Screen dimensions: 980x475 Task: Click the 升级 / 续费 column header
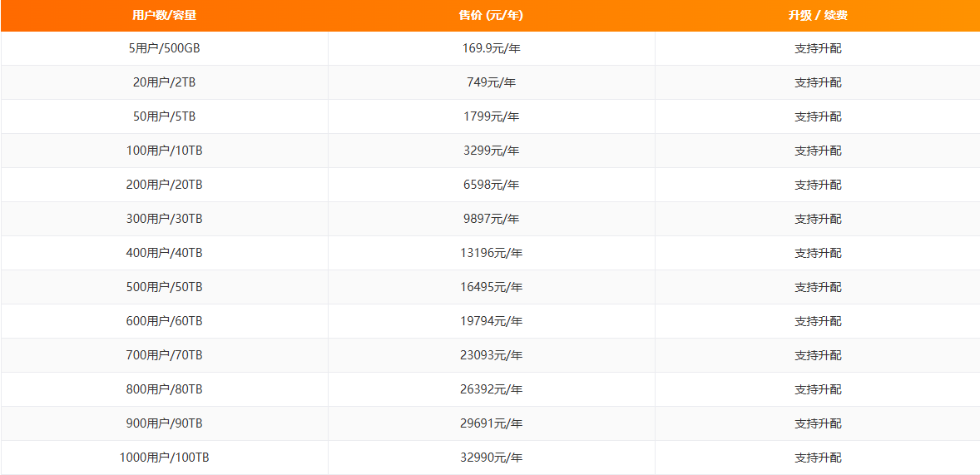pos(818,15)
